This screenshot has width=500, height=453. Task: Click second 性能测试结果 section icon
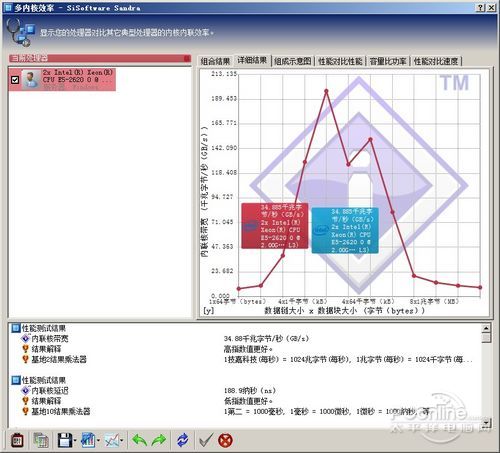(15, 380)
